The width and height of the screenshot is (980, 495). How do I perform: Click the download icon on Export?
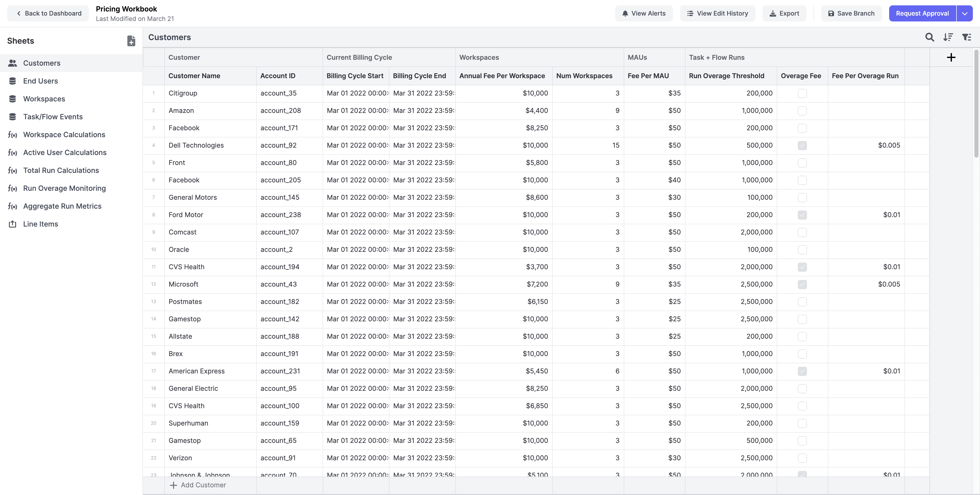(x=773, y=13)
